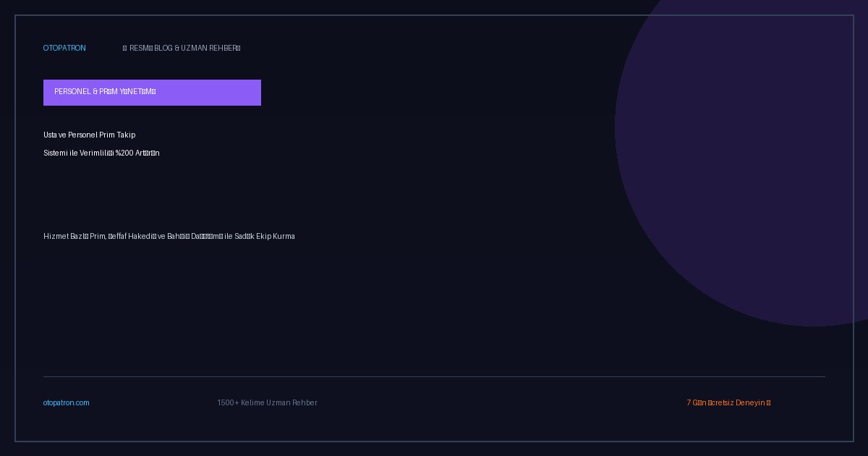The image size is (868, 456).
Task: Click the arrow glyph after Deneyin
Action: [x=768, y=403]
